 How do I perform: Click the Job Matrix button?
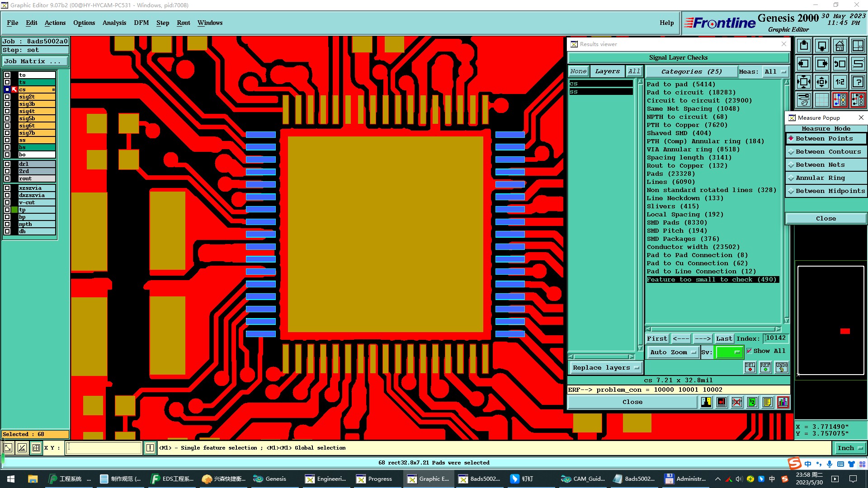(x=35, y=61)
